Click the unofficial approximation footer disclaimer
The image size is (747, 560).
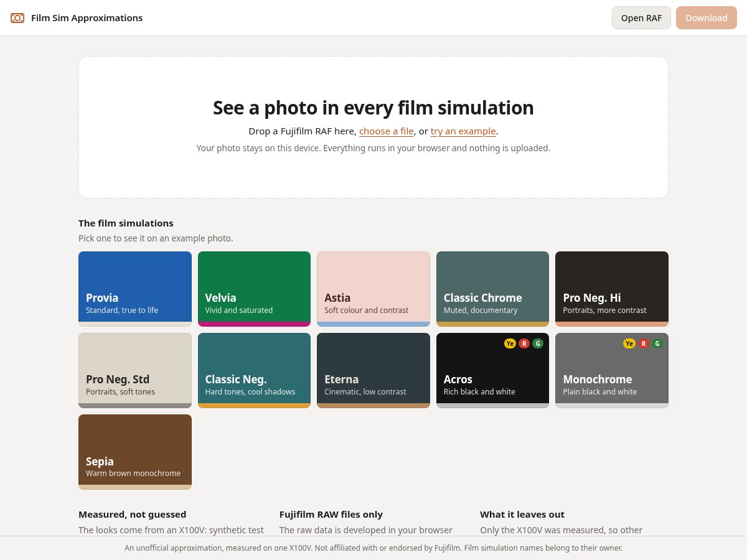point(374,548)
